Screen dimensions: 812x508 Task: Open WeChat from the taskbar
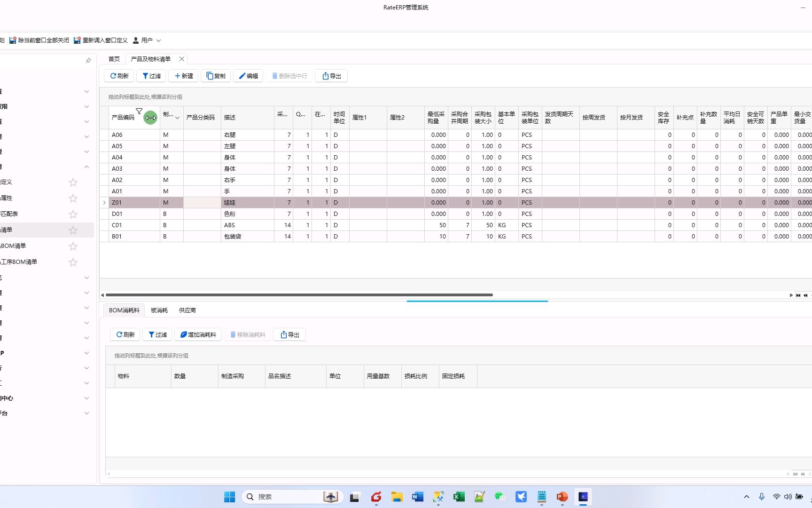(500, 497)
